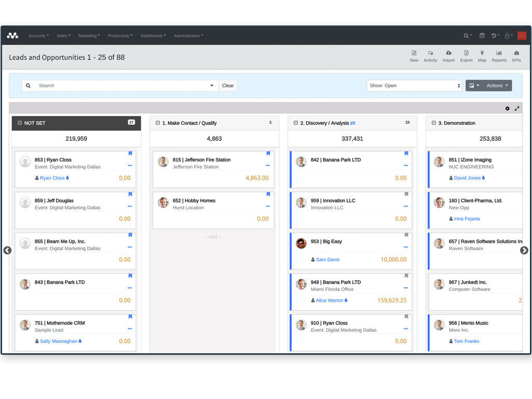Open the Map pin icon

coord(482,54)
